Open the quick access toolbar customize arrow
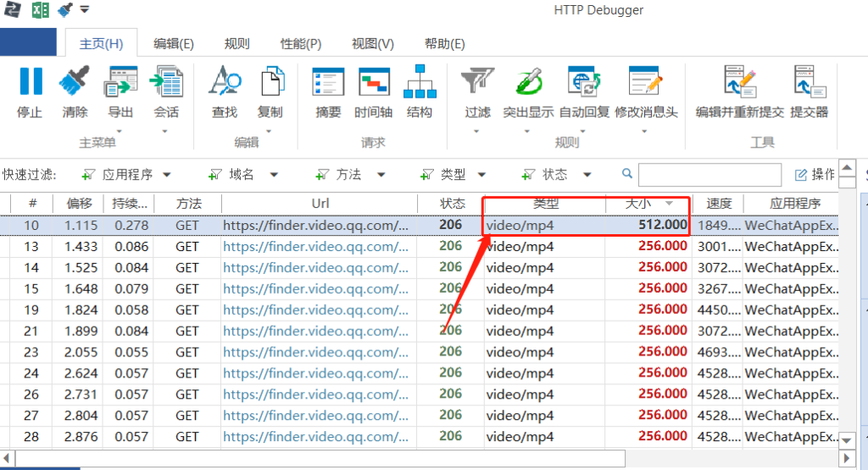 point(85,9)
